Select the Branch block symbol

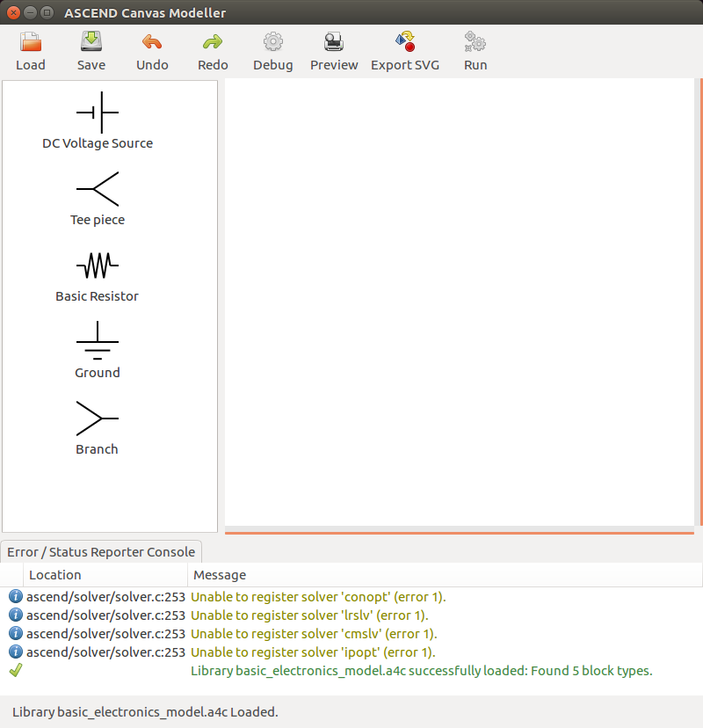click(98, 419)
